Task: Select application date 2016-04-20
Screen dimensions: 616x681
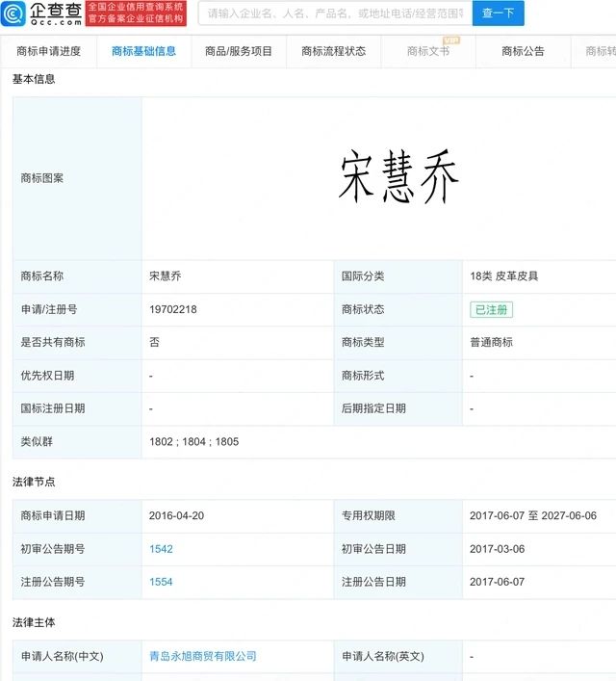Action: pos(176,515)
